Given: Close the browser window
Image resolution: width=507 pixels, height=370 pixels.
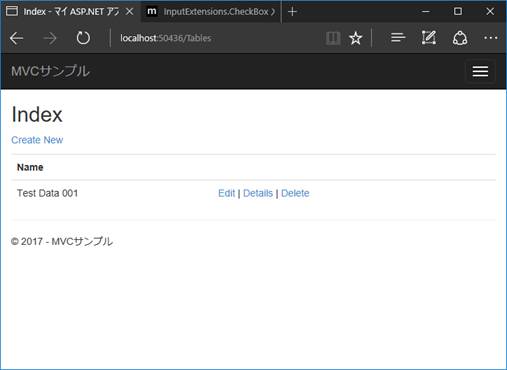Looking at the screenshot, I should tap(490, 12).
